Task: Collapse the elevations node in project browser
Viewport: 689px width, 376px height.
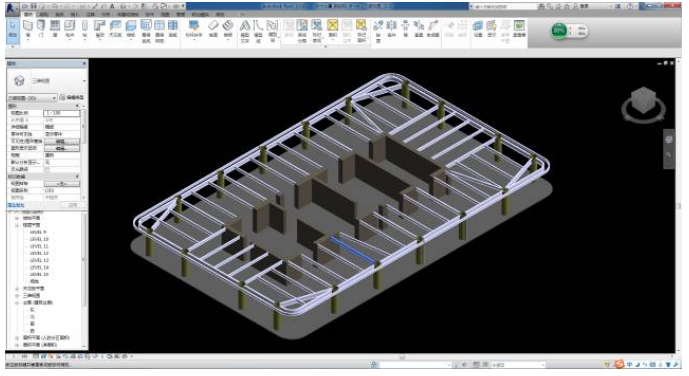Action: point(17,303)
